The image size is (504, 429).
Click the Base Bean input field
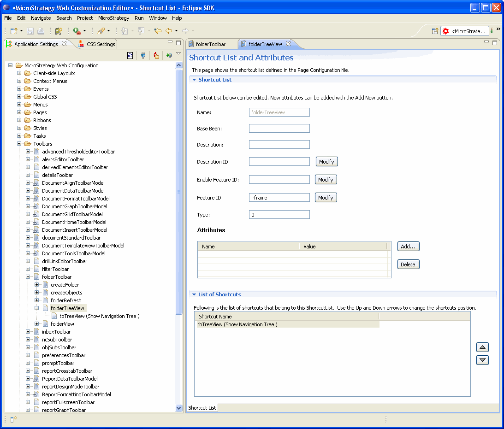coord(279,129)
